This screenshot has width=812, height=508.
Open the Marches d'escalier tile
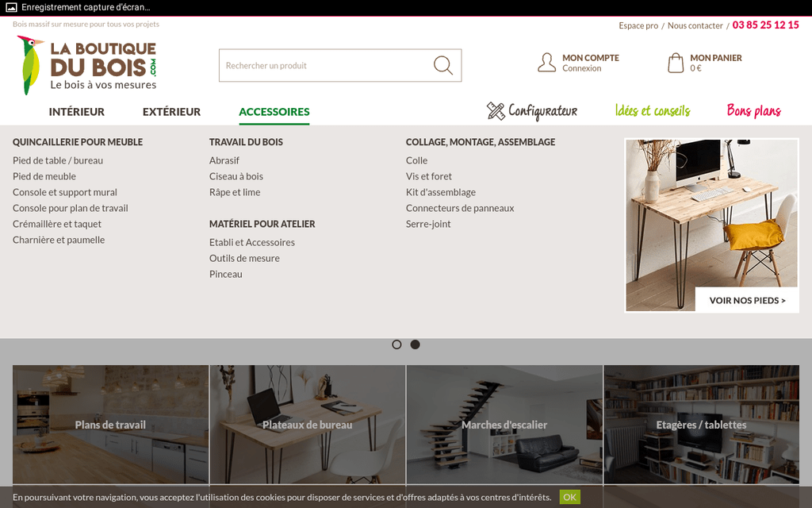tap(504, 425)
